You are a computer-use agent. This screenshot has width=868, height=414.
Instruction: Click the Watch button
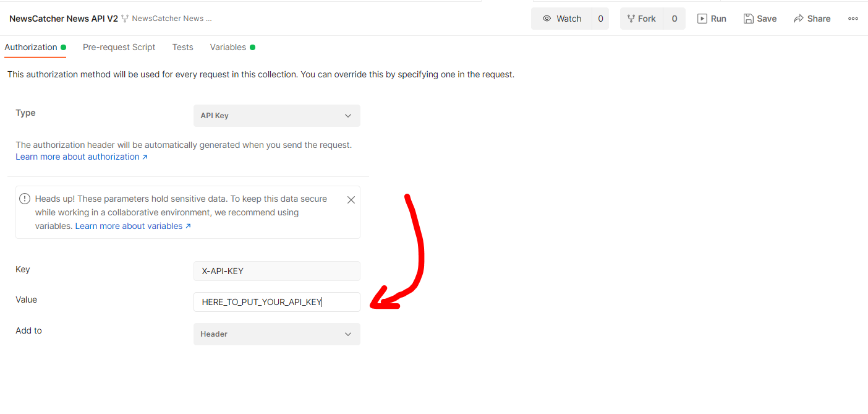pos(561,19)
